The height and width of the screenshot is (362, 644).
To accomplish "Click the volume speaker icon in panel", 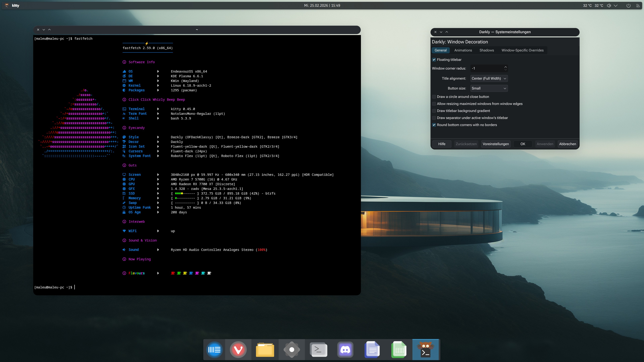I will tap(609, 6).
